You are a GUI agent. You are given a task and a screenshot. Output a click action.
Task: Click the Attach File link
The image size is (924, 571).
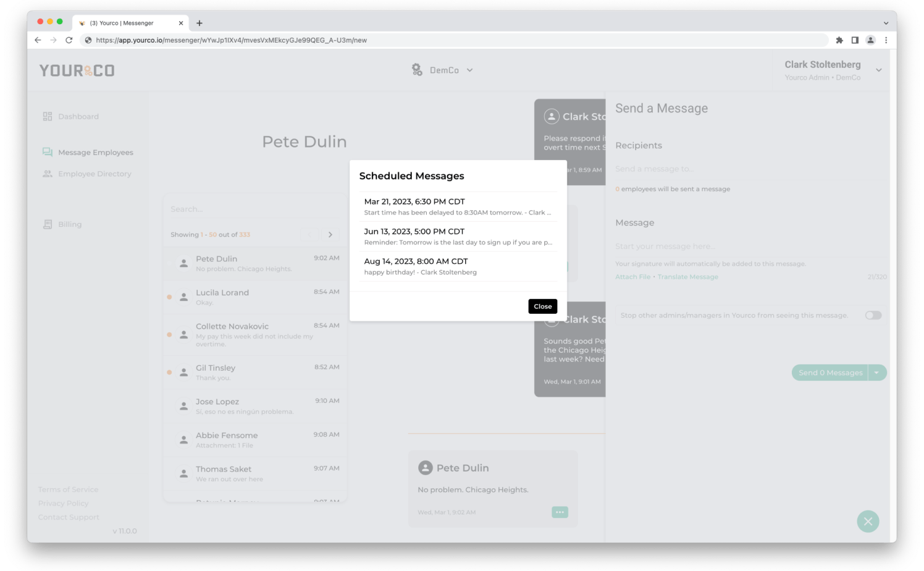632,277
